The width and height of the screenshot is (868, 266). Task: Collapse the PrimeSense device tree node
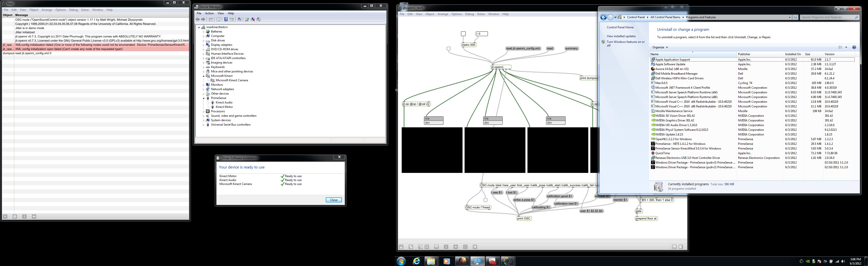[203, 98]
